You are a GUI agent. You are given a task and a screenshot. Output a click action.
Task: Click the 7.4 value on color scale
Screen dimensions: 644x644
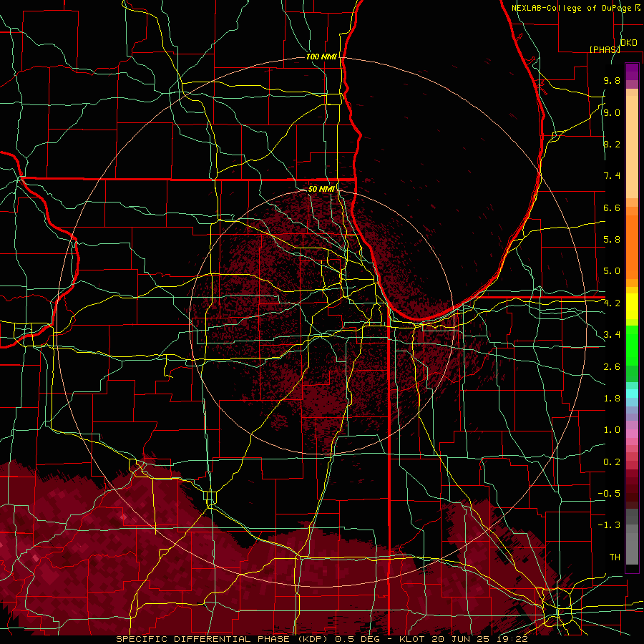[x=612, y=176]
